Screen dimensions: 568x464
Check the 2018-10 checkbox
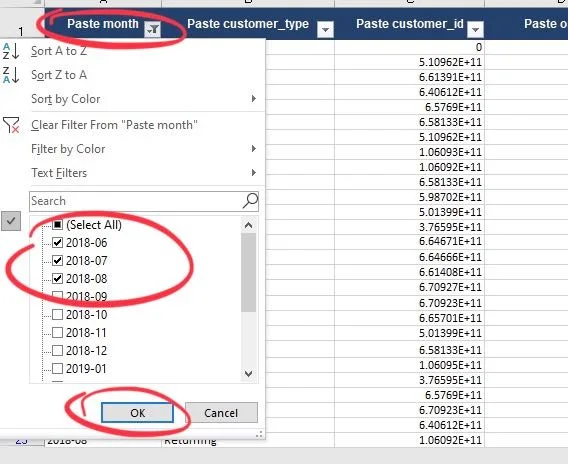pyautogui.click(x=58, y=314)
